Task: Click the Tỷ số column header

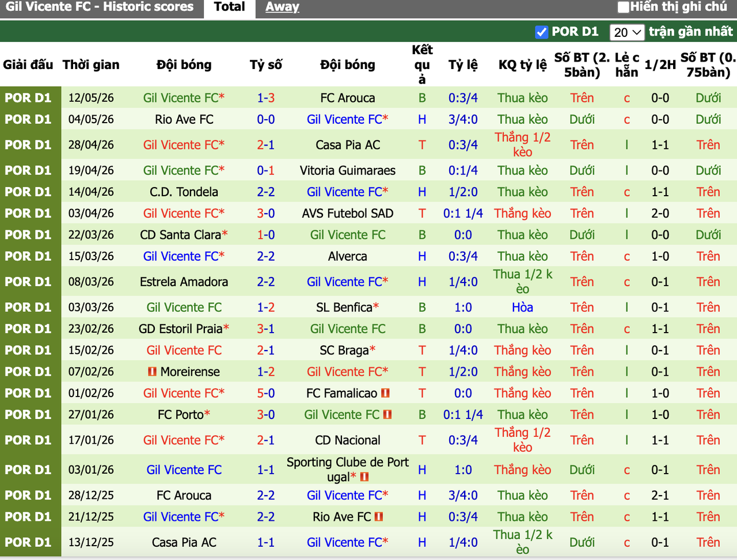Action: tap(266, 64)
